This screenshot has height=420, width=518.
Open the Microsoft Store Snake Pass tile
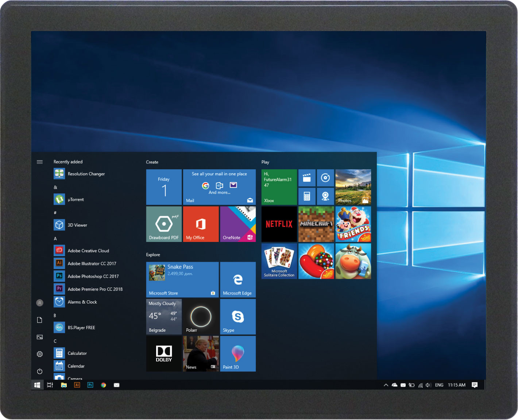[182, 280]
